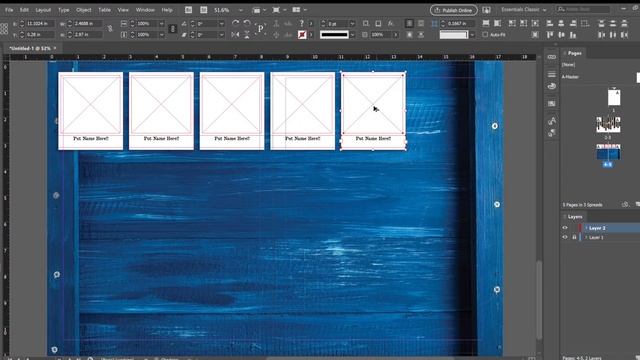
Task: Open the Screen Mode dropdown
Action: (x=279, y=10)
